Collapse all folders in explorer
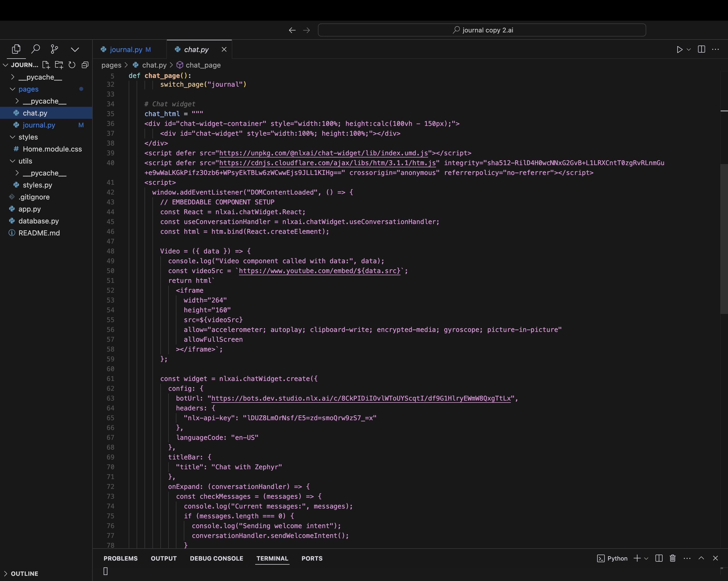 (85, 65)
